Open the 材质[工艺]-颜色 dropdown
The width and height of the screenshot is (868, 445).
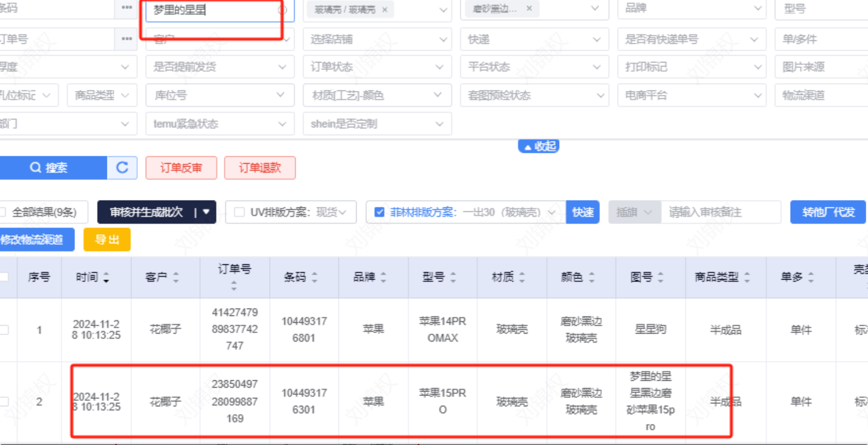point(377,95)
